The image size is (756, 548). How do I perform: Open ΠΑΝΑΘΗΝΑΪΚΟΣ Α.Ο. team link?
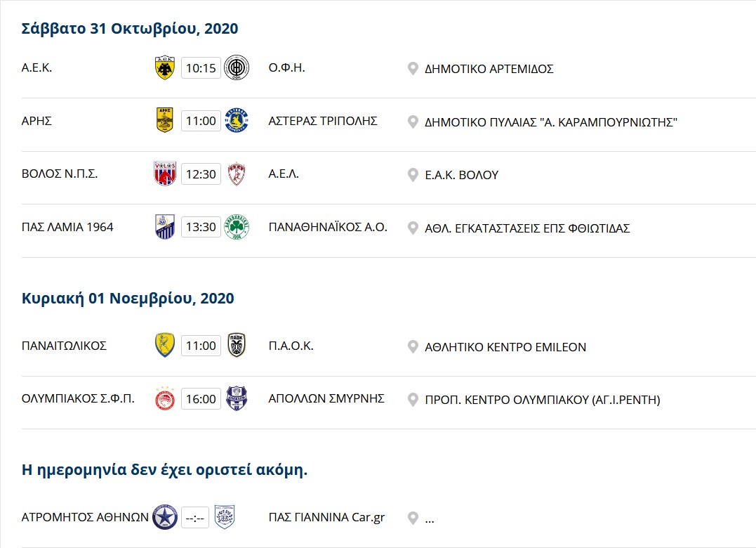click(328, 227)
